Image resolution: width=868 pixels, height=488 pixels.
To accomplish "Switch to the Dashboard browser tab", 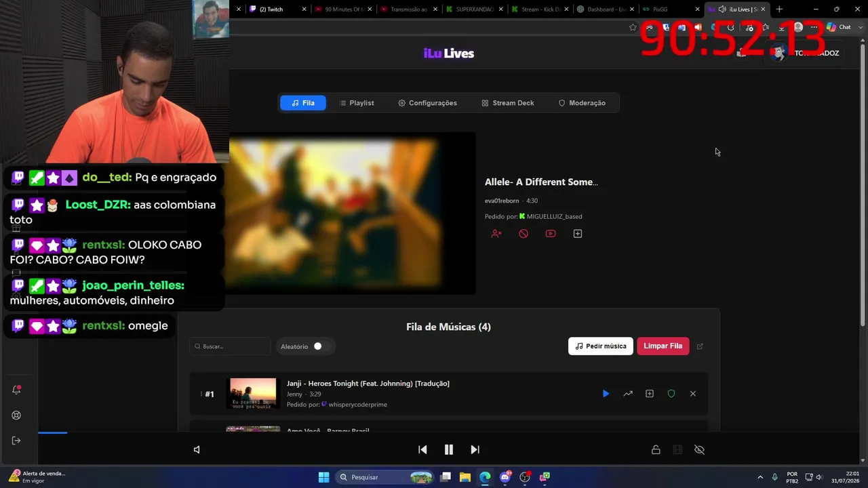I will coord(606,9).
